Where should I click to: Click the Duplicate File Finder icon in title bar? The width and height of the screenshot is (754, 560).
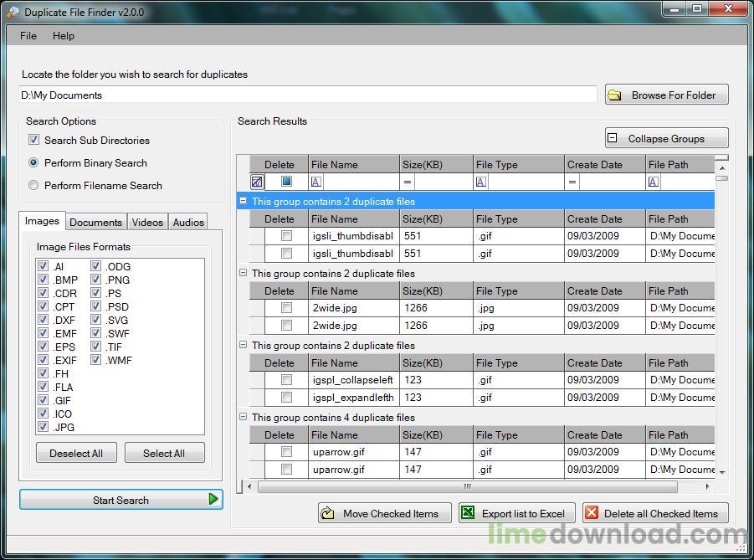(x=11, y=12)
